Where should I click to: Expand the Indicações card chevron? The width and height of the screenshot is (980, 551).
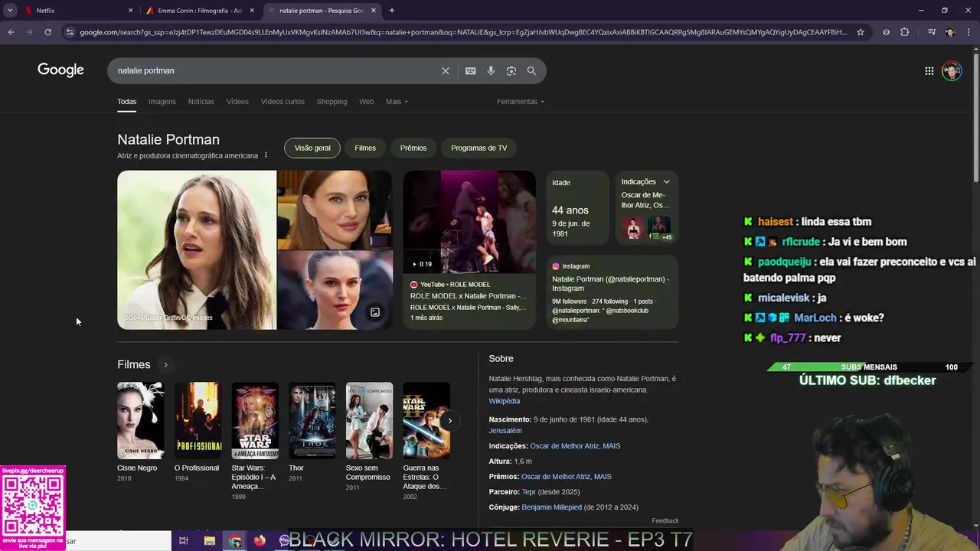coord(666,181)
